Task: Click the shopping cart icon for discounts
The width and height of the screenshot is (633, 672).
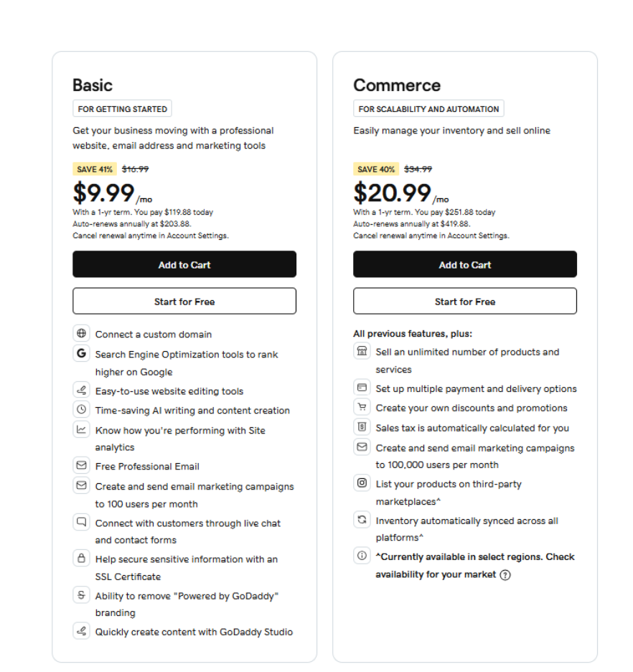Action: [x=362, y=407]
